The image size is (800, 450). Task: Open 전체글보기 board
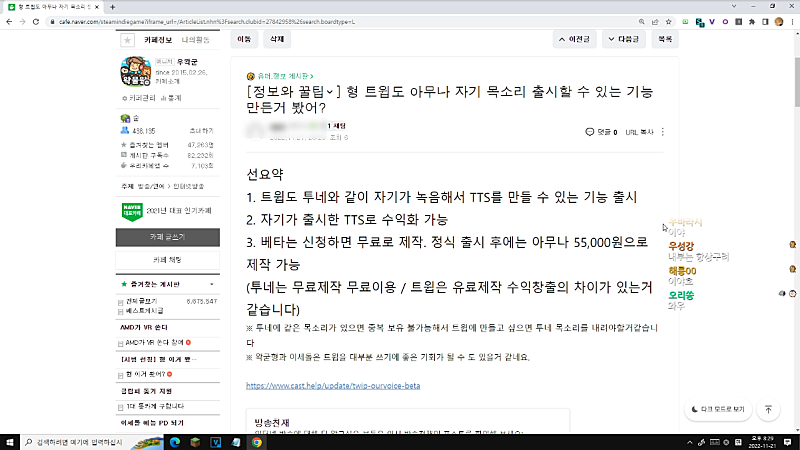[x=141, y=302]
